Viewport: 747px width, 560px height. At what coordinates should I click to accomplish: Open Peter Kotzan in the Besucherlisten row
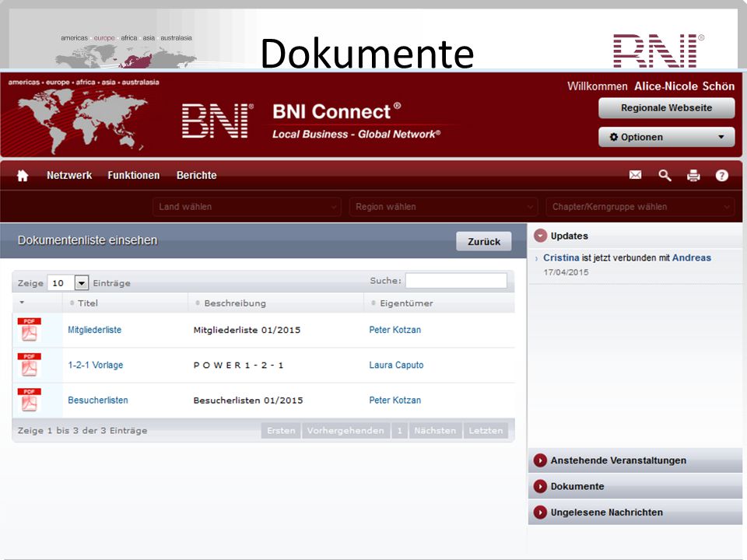pyautogui.click(x=395, y=400)
